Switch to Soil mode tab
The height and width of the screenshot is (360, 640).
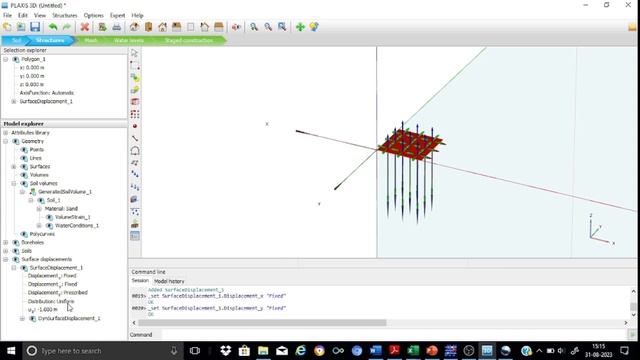pos(16,40)
